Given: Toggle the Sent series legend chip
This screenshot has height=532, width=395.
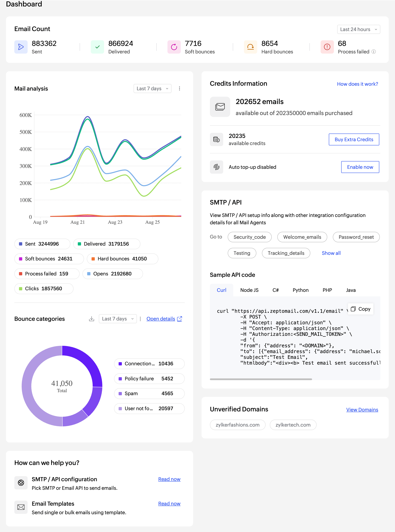Looking at the screenshot, I should [x=42, y=244].
